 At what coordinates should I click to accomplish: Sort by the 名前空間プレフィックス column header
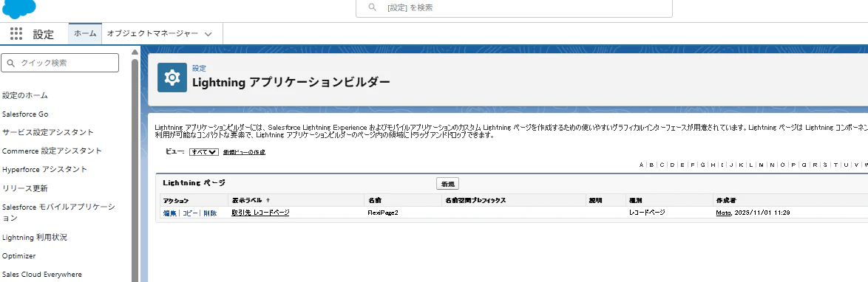(475, 200)
